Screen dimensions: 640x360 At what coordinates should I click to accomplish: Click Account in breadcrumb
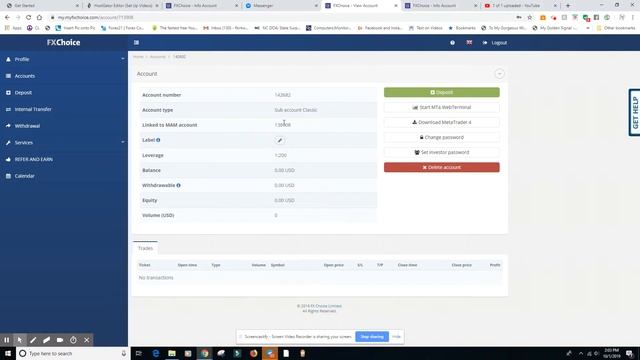click(158, 57)
